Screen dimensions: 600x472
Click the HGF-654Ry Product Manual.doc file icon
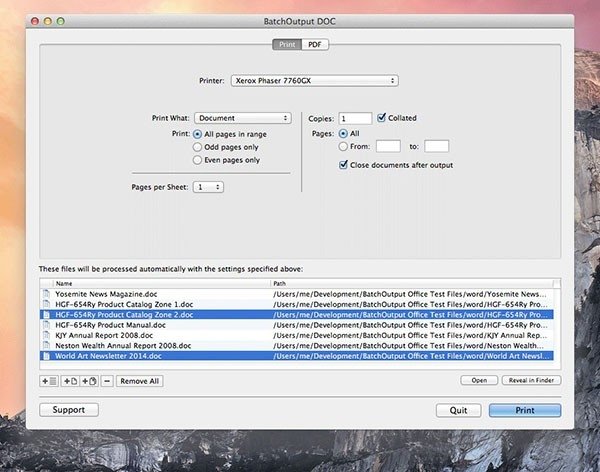tap(46, 325)
